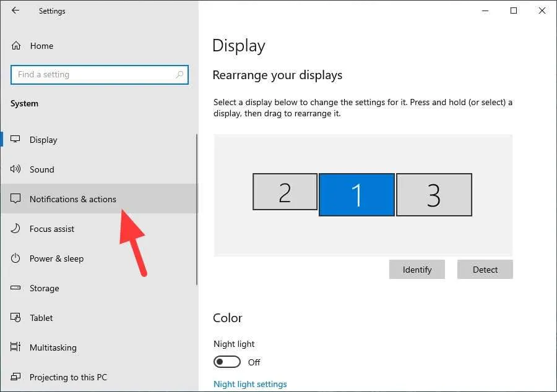The height and width of the screenshot is (392, 557).
Task: Click the Sound speaker icon
Action: pos(15,169)
